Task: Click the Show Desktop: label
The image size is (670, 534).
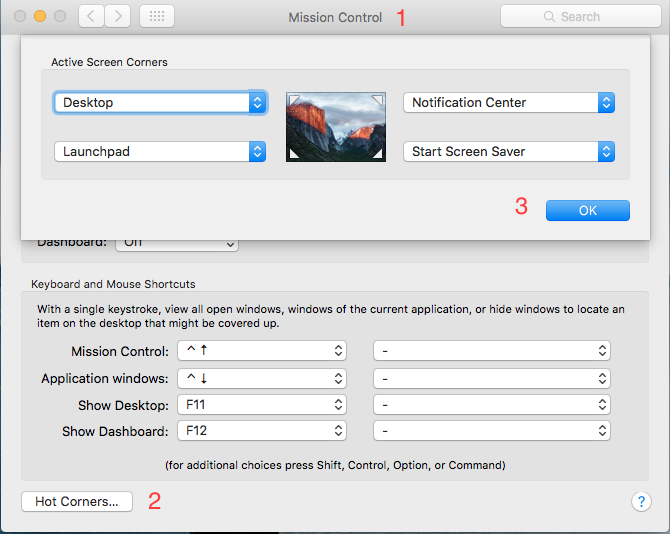Action: (x=123, y=405)
